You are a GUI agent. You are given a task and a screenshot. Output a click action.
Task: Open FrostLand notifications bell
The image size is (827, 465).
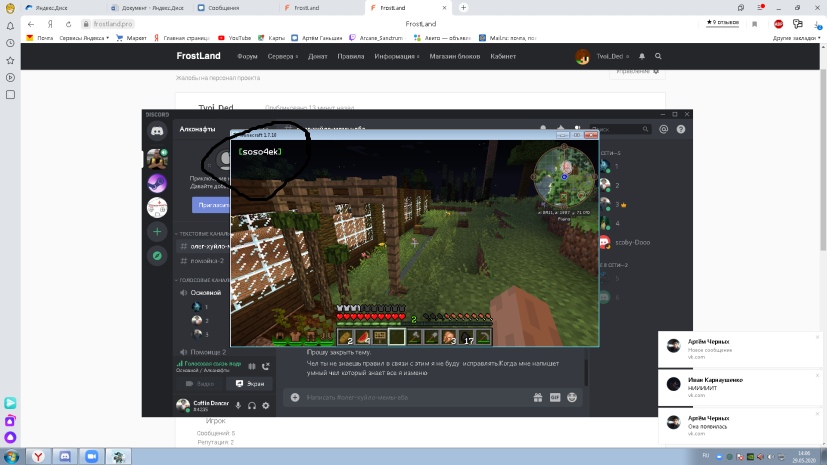pos(642,56)
